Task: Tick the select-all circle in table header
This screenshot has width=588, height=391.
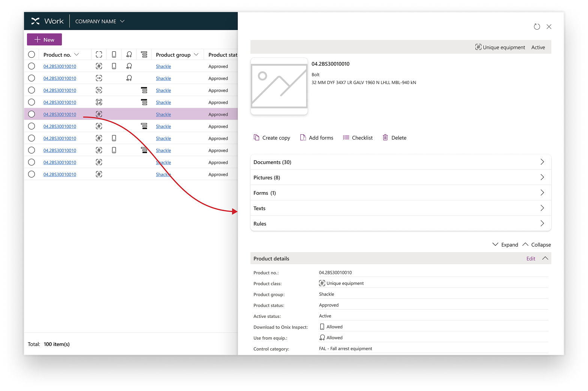Action: coord(31,55)
